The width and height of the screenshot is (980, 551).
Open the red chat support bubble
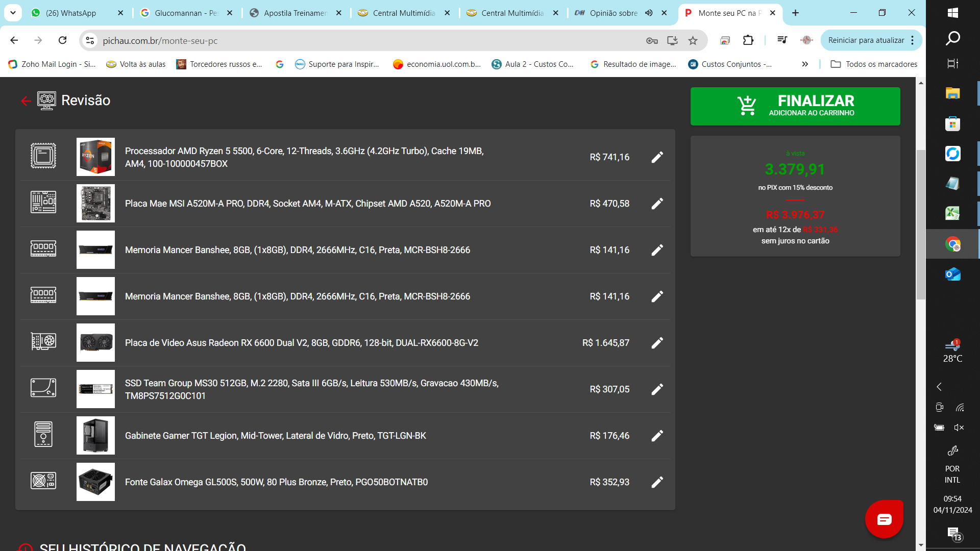884,519
